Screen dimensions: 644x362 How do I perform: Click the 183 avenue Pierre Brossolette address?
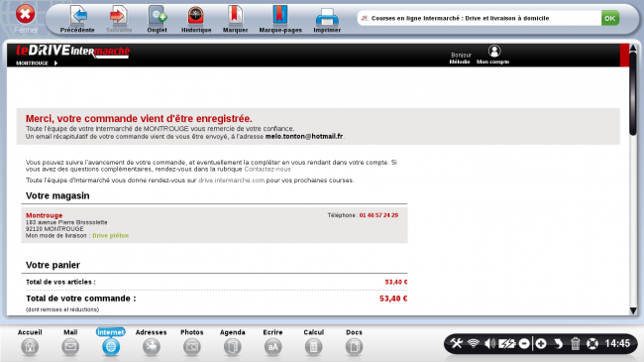[66, 222]
